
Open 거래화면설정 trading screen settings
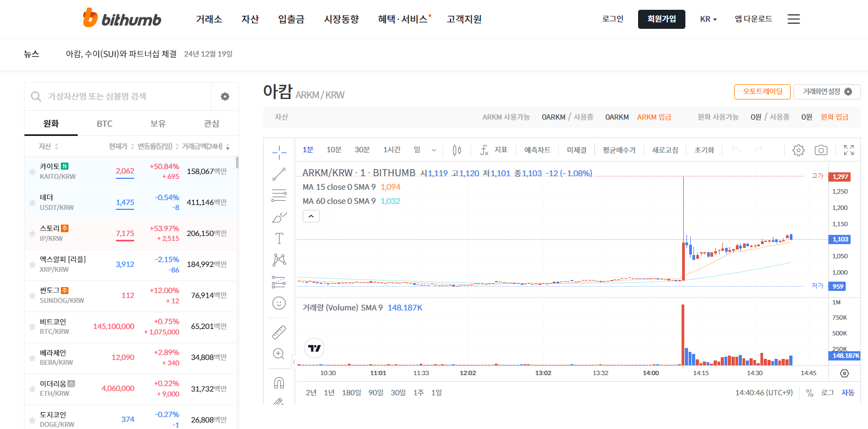827,91
